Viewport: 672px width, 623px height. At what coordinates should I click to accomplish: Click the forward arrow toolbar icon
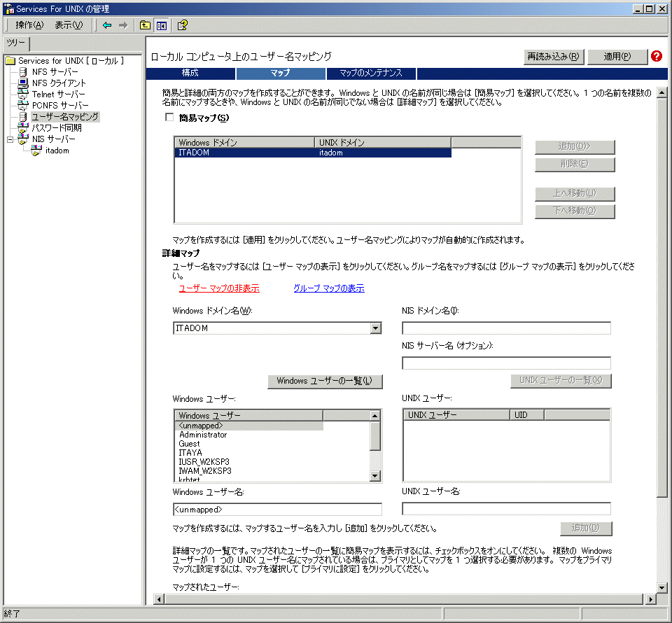pyautogui.click(x=123, y=25)
